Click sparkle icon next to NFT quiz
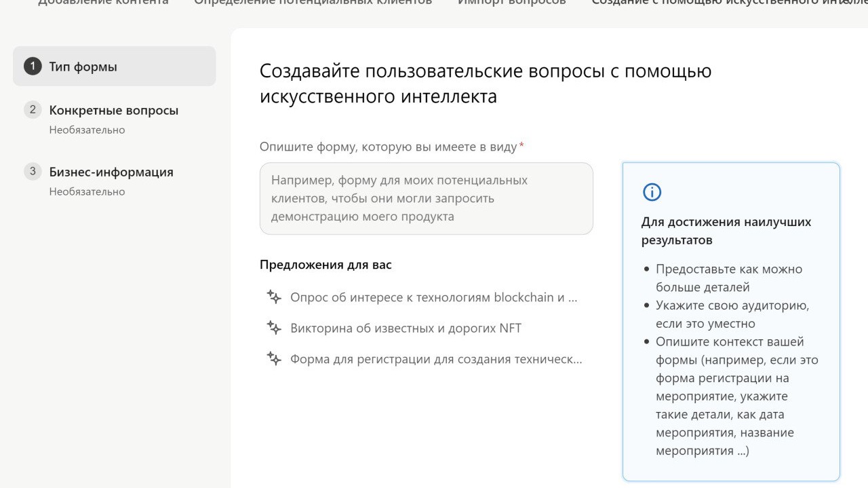 coord(274,328)
